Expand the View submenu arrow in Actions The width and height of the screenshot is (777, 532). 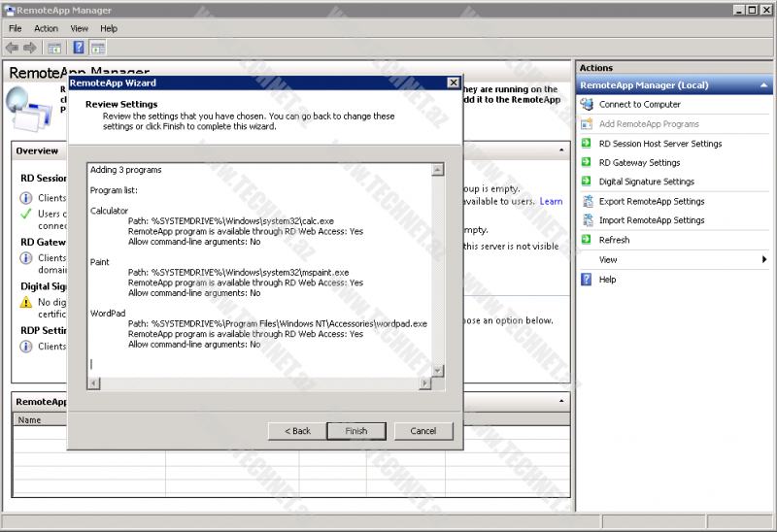tap(764, 260)
